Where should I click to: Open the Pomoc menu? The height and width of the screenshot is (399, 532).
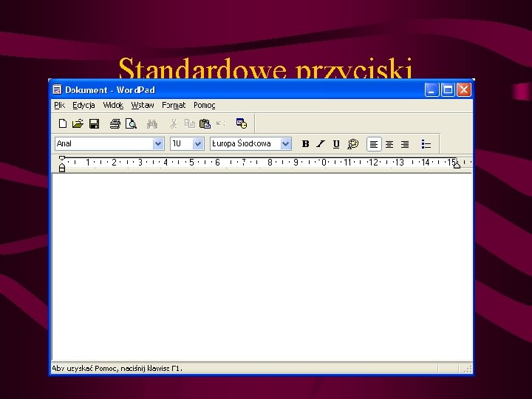click(204, 105)
